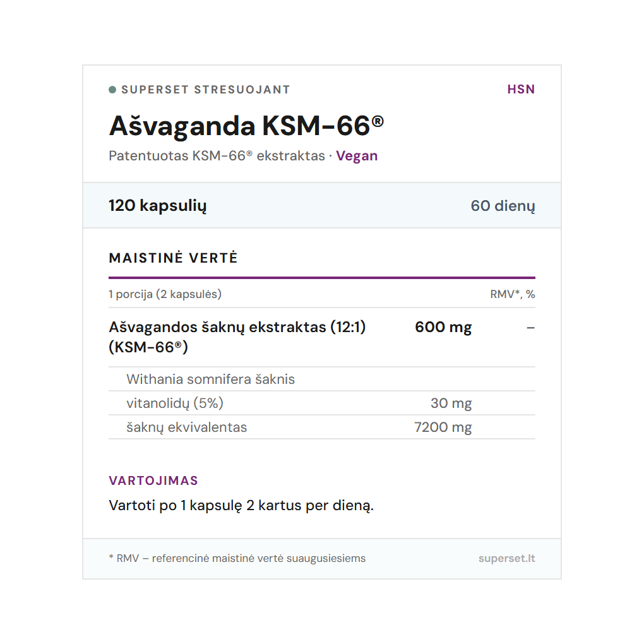This screenshot has width=644, height=644.
Task: Open the purple Vegan link
Action: [357, 156]
